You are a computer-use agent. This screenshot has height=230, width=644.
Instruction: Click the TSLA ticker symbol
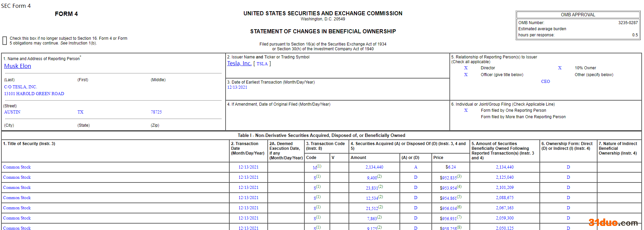[262, 64]
